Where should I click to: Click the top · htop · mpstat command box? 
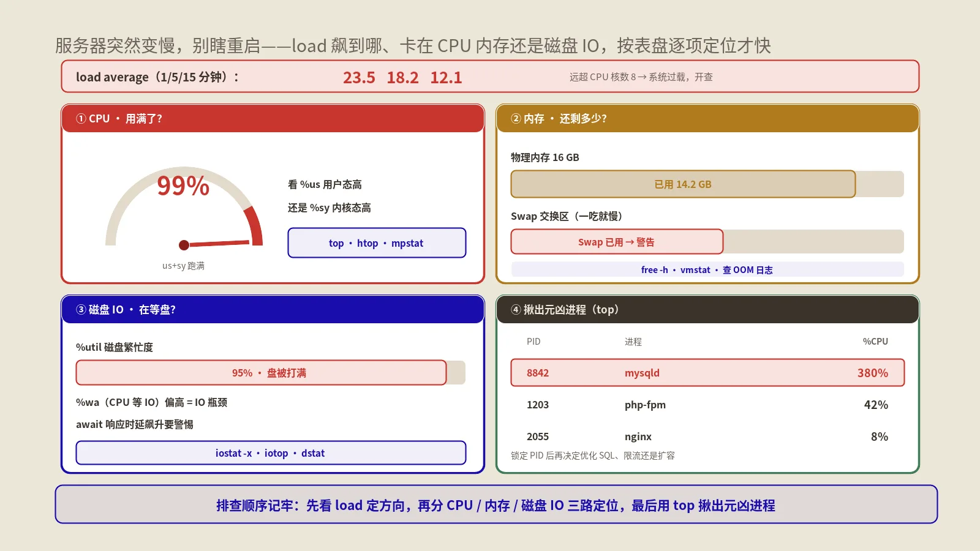377,243
